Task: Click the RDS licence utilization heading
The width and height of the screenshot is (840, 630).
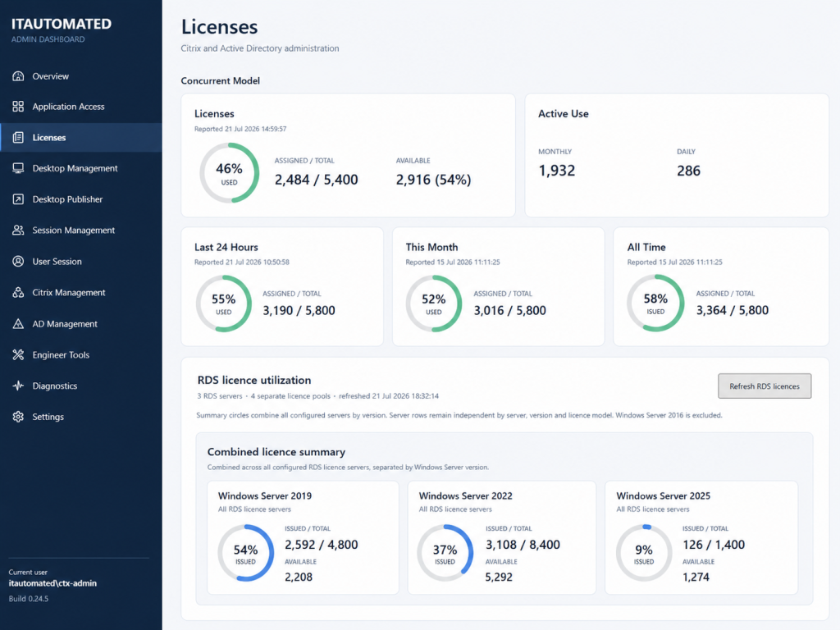Action: coord(254,381)
